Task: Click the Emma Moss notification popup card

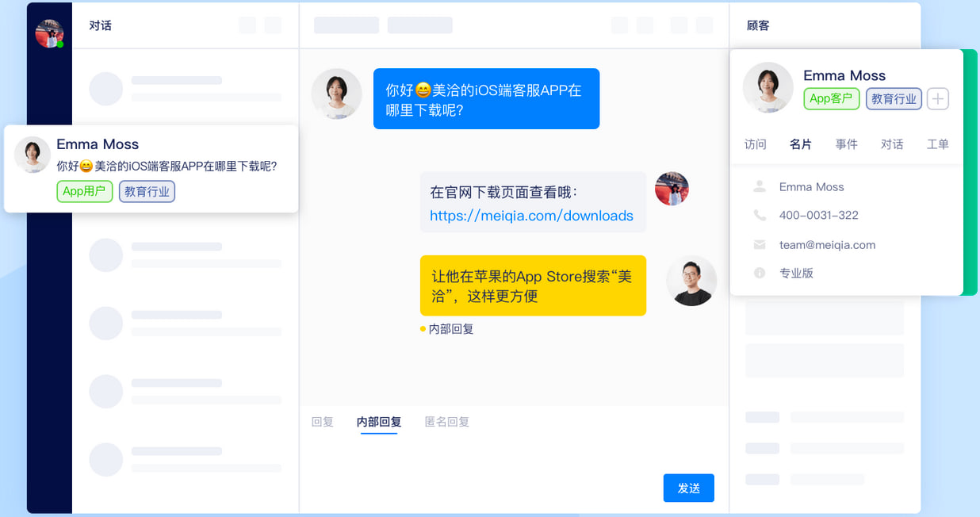Action: click(151, 167)
